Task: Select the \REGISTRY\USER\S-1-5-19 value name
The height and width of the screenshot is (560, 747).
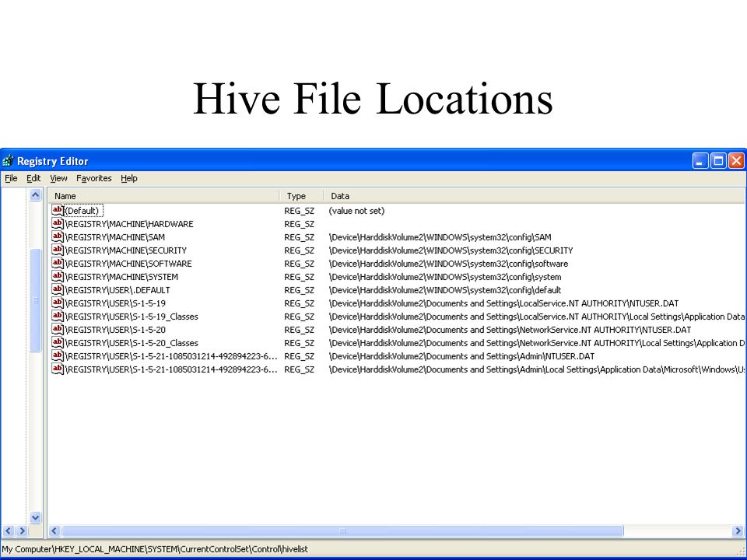Action: click(115, 303)
